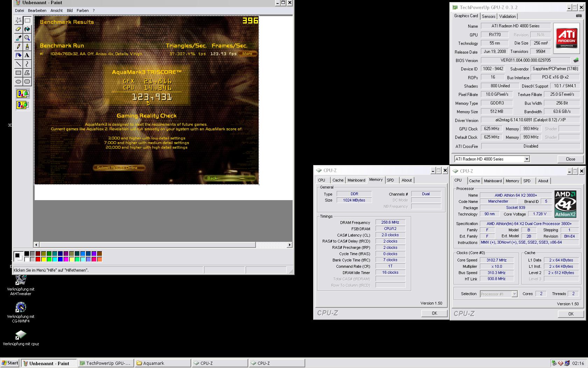The height and width of the screenshot is (368, 588).
Task: Click the ATI Radeon logo in GPU-Z
Action: click(x=567, y=39)
